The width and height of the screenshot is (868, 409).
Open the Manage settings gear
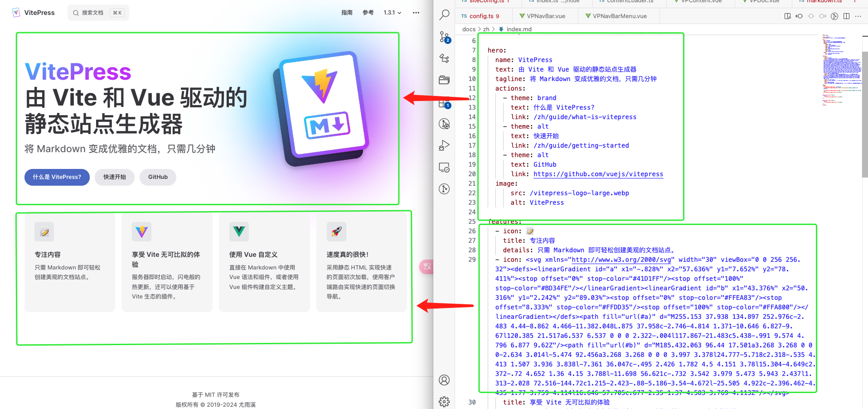point(444,401)
